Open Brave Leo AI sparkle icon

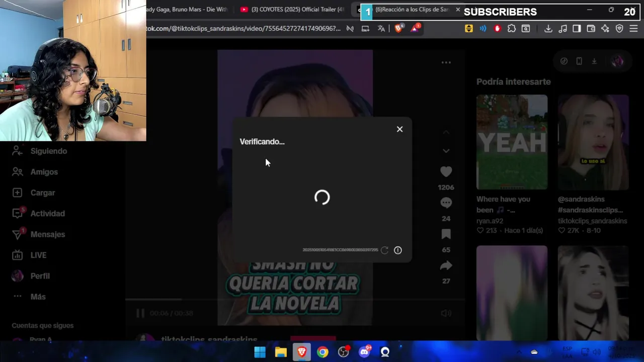tap(605, 29)
